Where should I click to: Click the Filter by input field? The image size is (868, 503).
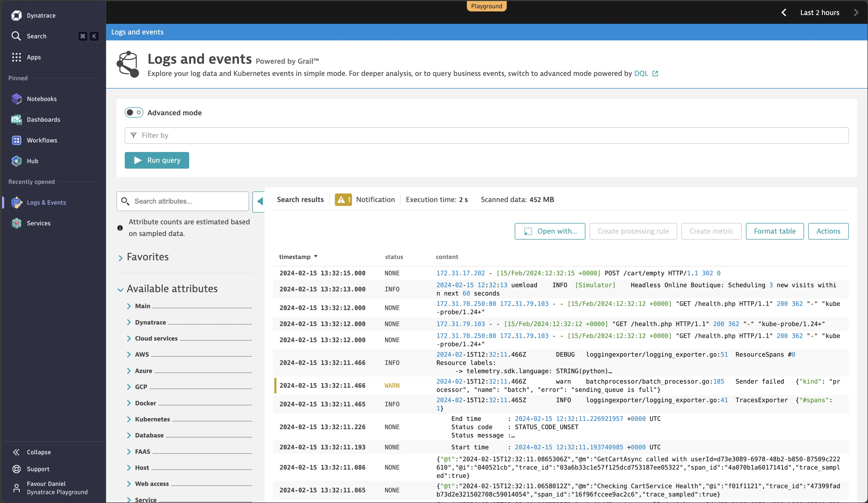[486, 135]
